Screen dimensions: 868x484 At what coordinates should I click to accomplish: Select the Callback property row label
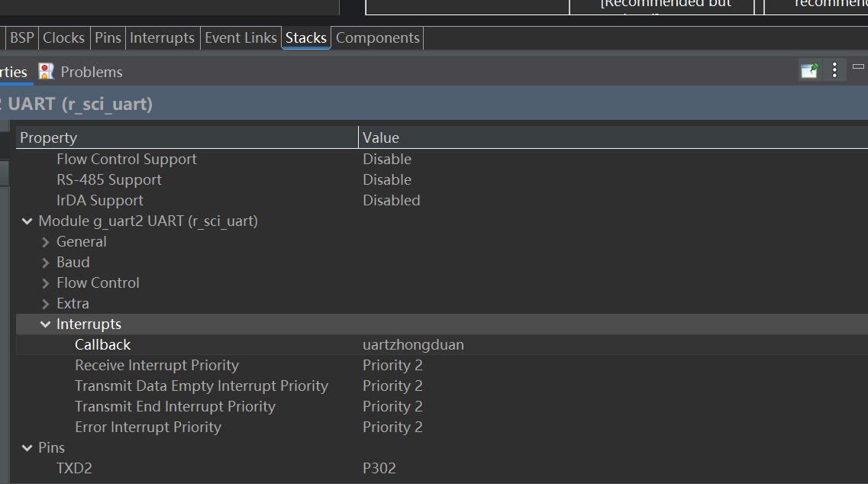[103, 344]
